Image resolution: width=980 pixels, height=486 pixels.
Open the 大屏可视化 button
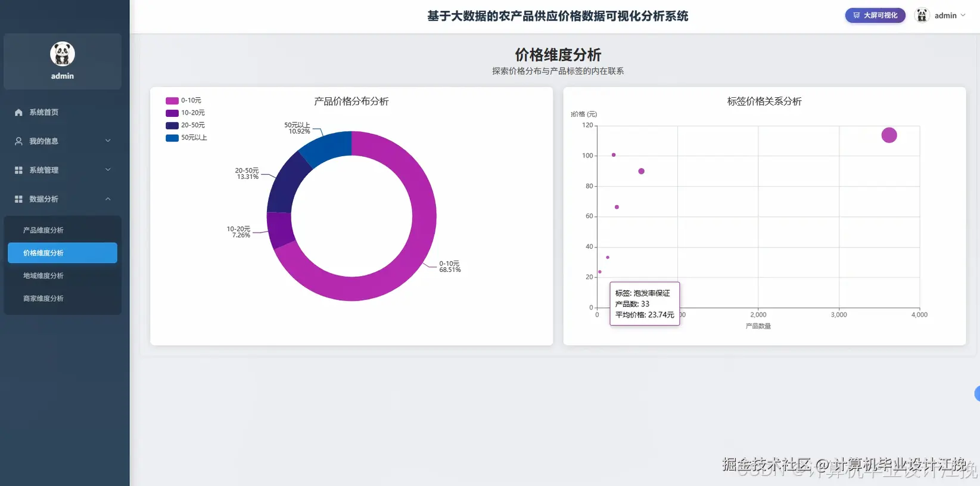pyautogui.click(x=875, y=16)
